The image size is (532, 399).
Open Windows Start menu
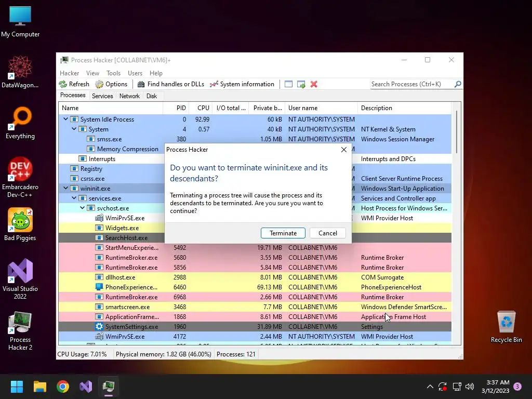17,387
